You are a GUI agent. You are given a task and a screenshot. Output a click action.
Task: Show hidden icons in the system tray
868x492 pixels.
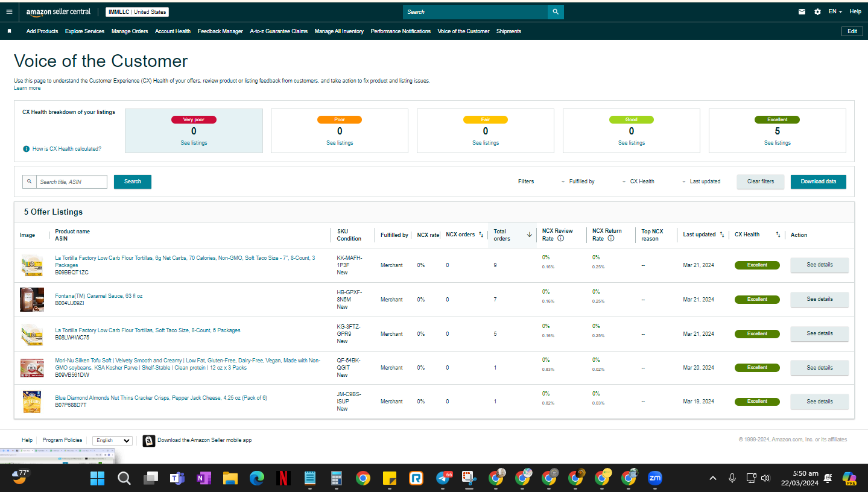[x=713, y=479]
